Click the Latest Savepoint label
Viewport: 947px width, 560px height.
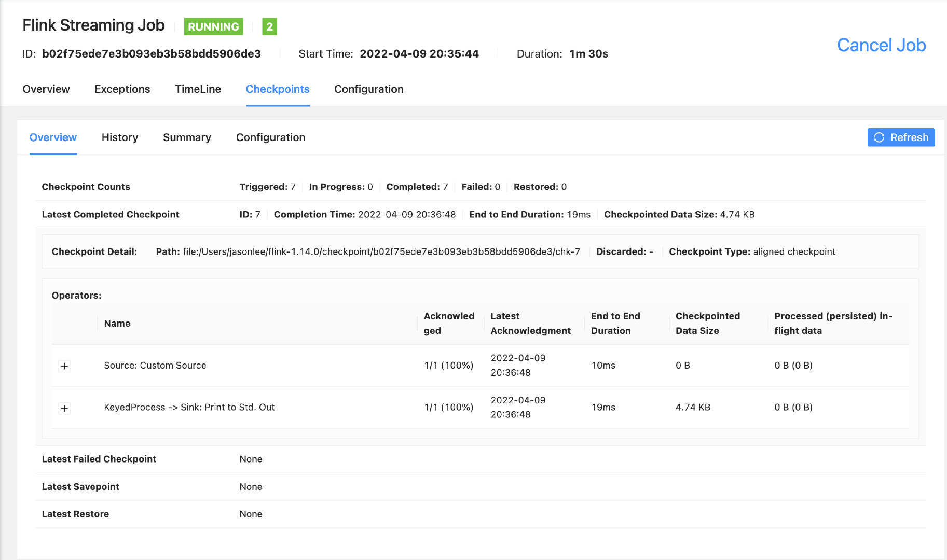(x=80, y=486)
